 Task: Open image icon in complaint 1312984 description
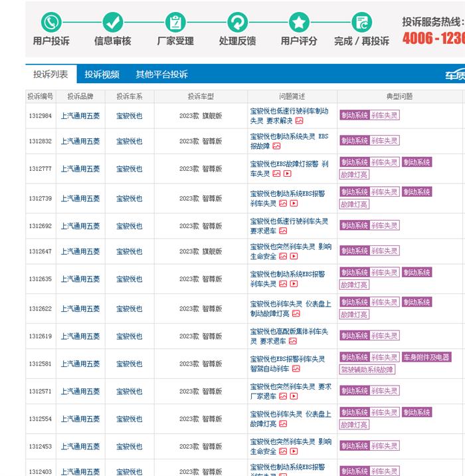300,121
